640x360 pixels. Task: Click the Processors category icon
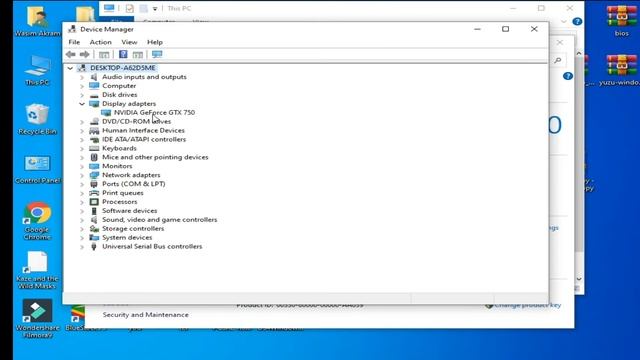click(x=94, y=202)
